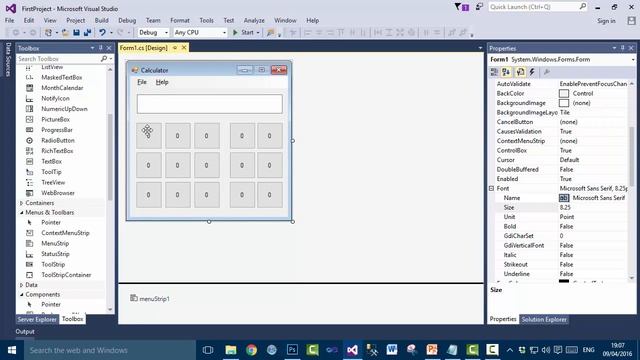Select PictureBox control in Toolbox
640x360 pixels.
(x=56, y=120)
